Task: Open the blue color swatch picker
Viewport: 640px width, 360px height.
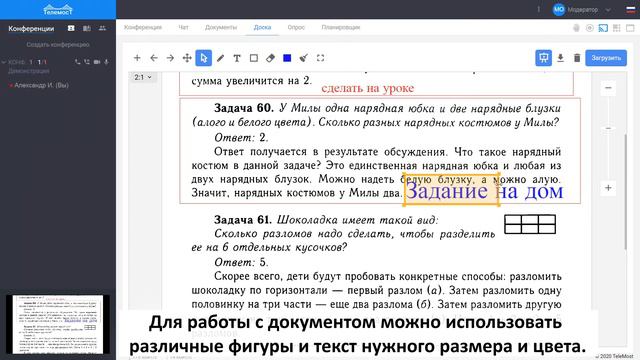Action: click(x=287, y=58)
